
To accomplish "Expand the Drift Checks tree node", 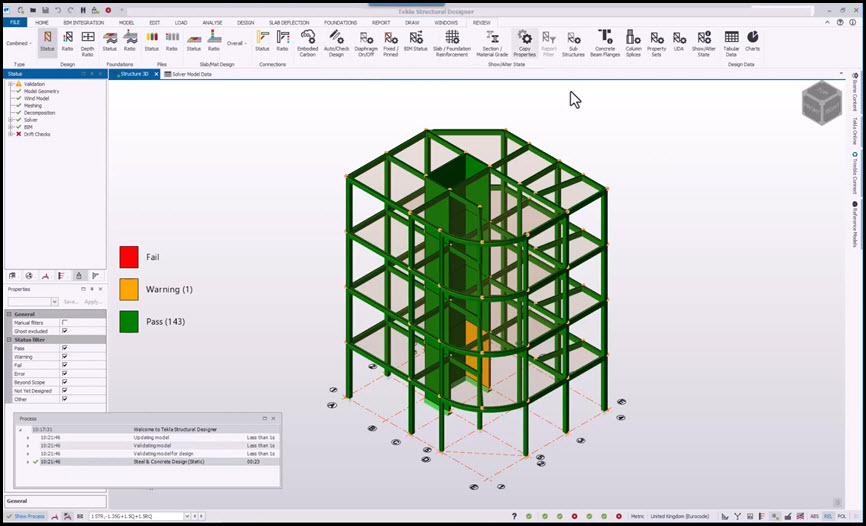I will pyautogui.click(x=10, y=134).
